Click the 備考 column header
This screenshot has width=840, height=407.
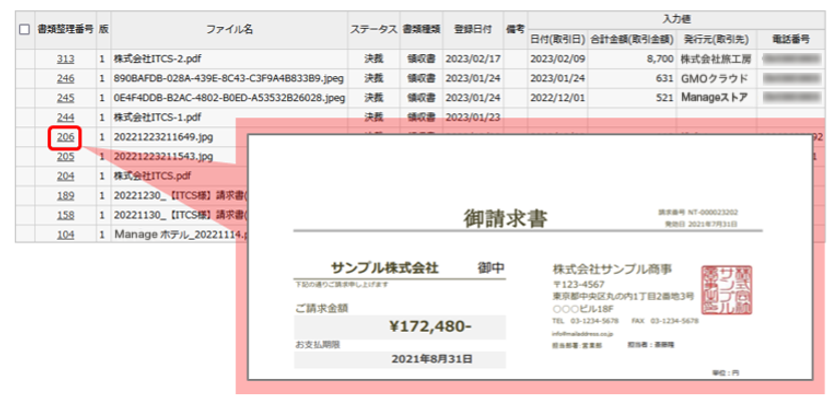(515, 30)
